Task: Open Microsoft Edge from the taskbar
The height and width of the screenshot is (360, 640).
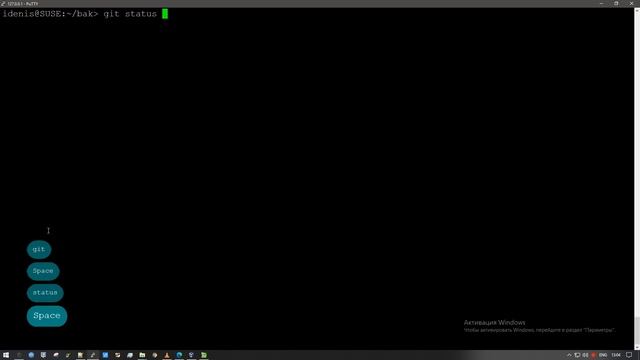Action: coord(179,355)
